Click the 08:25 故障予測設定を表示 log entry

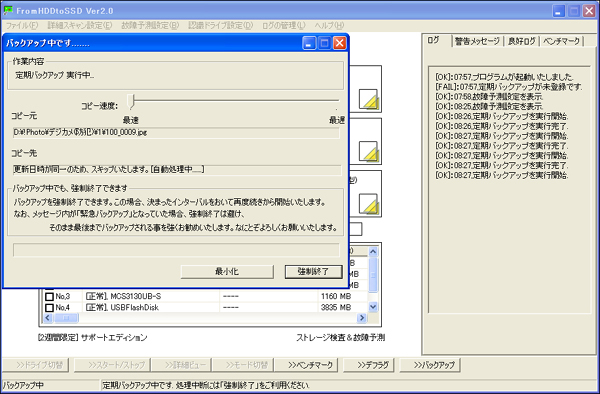pos(489,106)
